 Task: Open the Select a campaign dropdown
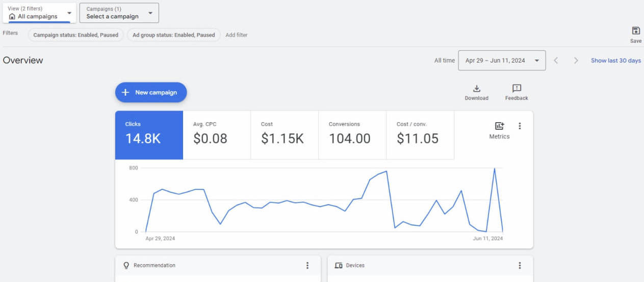coord(119,13)
